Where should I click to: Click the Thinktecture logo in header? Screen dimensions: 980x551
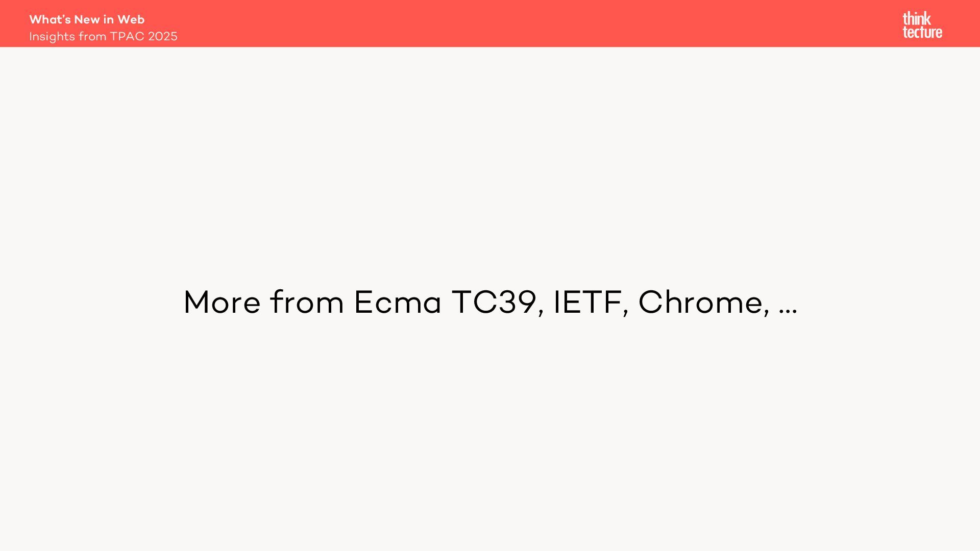pos(922,25)
